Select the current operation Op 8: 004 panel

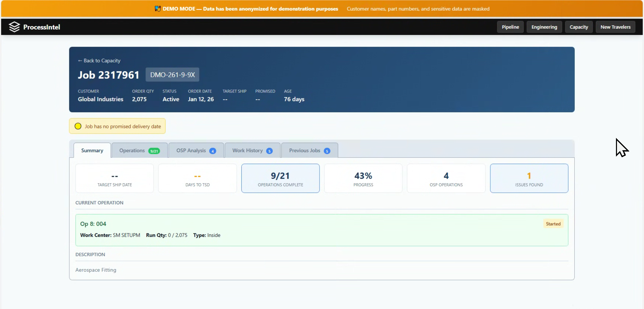(x=322, y=230)
